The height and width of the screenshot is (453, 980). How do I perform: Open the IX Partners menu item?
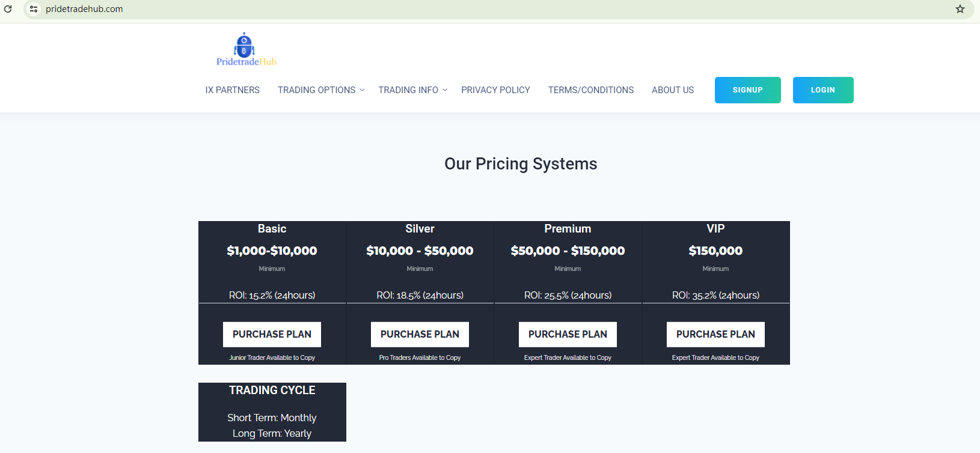(x=232, y=90)
